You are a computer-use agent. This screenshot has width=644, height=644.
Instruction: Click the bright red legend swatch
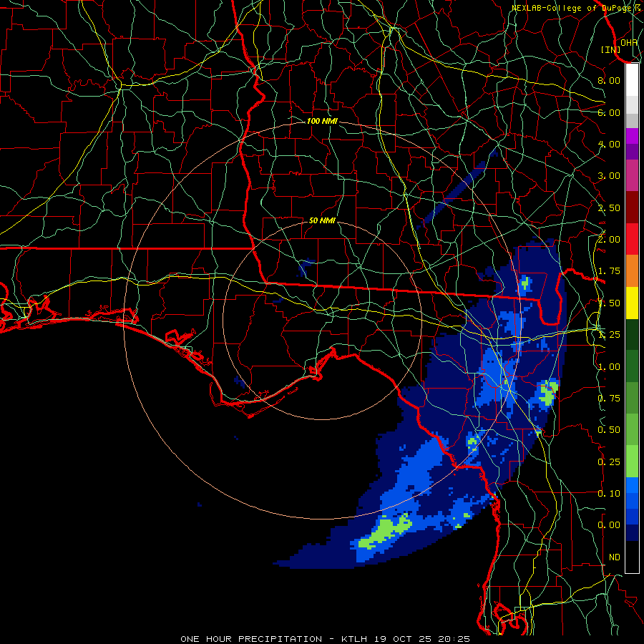click(x=632, y=239)
